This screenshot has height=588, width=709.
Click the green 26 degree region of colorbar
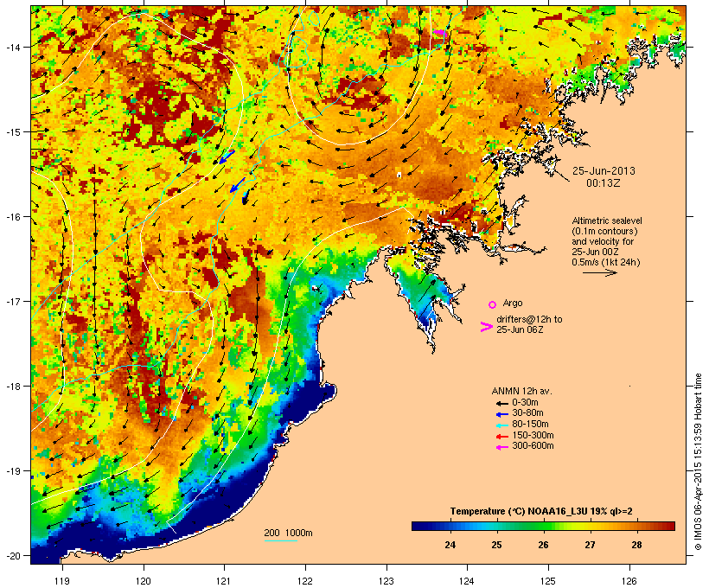tap(543, 526)
